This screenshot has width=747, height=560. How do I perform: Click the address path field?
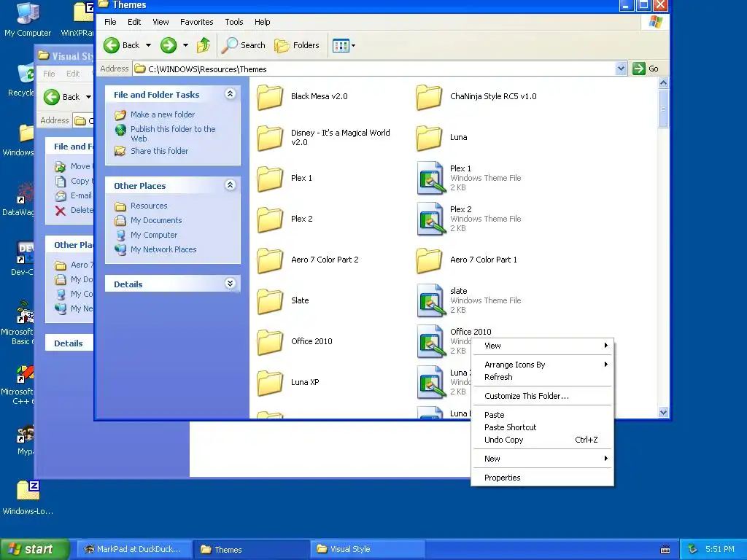tap(374, 69)
